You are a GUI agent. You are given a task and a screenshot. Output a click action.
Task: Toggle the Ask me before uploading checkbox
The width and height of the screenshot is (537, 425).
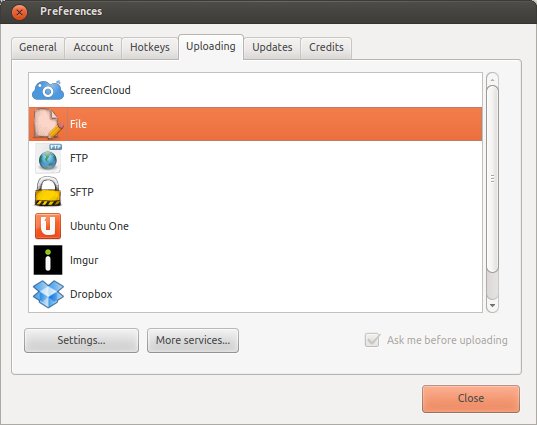[x=373, y=340]
